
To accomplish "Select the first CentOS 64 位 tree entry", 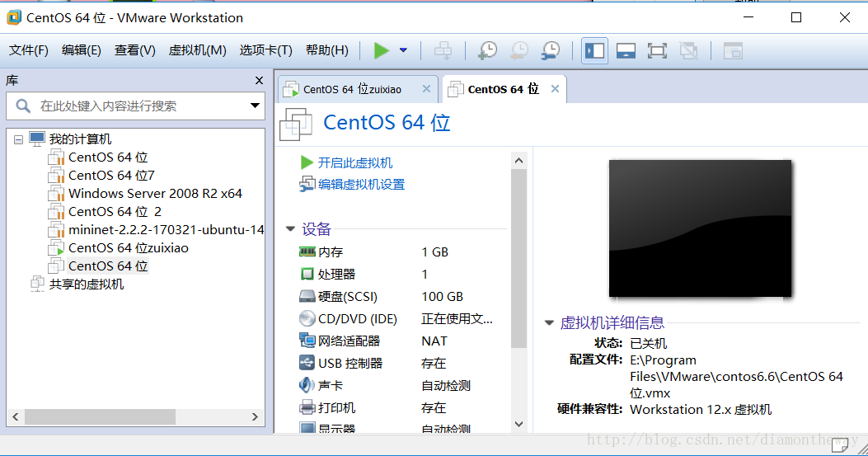I will (108, 157).
